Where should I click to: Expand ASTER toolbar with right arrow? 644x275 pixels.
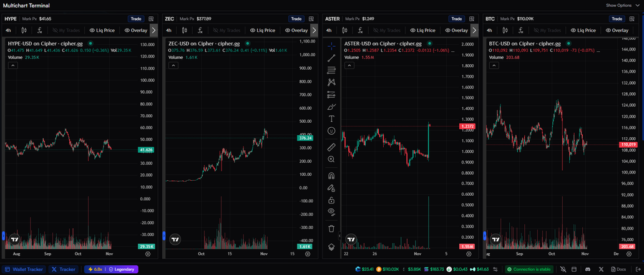474,30
